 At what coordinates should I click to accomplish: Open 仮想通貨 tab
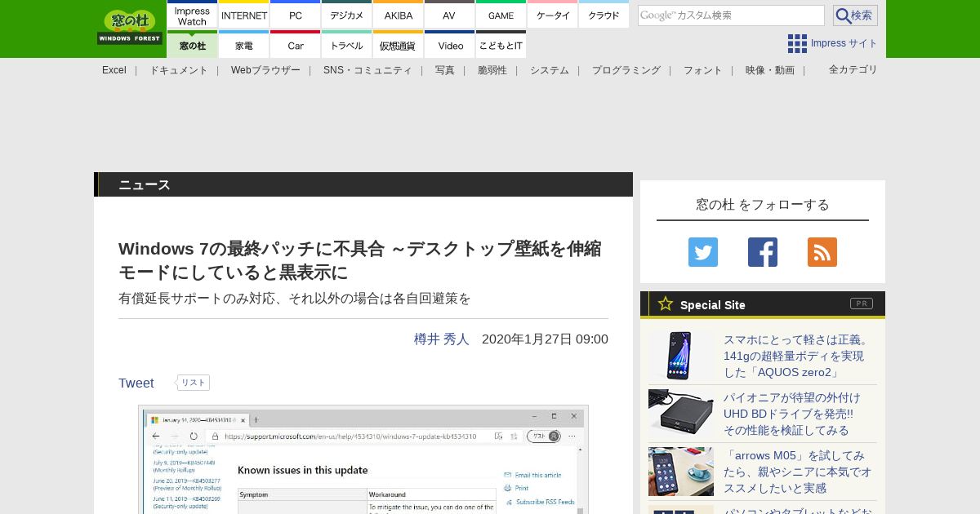click(x=399, y=45)
